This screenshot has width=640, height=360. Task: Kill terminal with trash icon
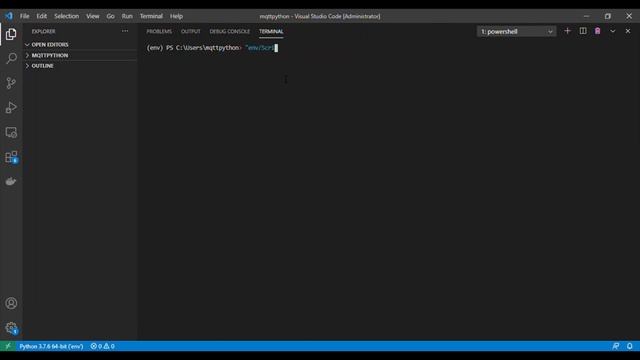tap(598, 31)
